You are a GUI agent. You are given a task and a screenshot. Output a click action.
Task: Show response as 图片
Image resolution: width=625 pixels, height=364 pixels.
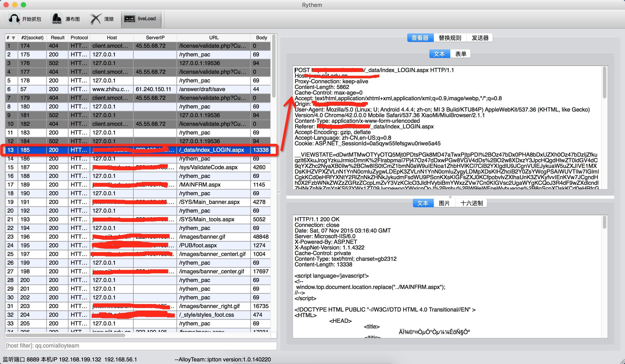point(444,203)
